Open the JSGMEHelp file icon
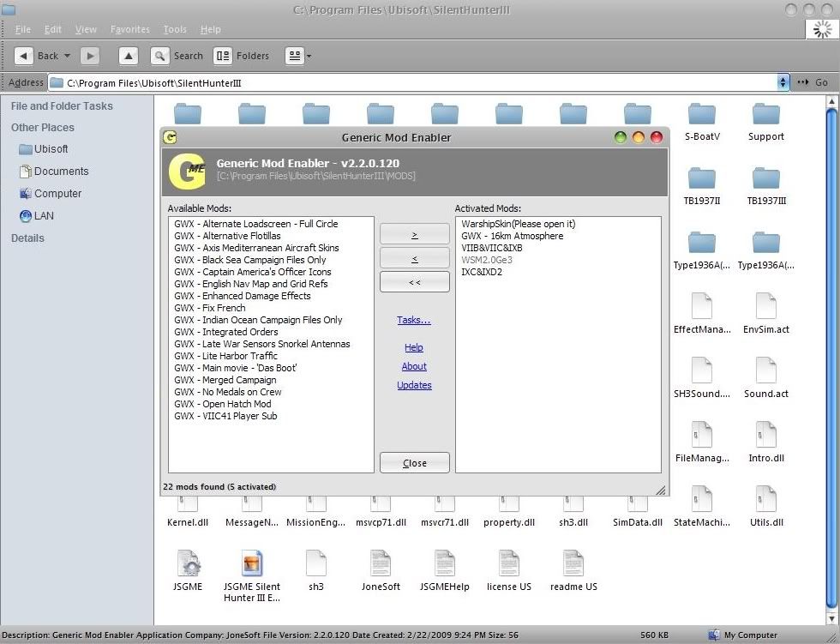 (445, 563)
